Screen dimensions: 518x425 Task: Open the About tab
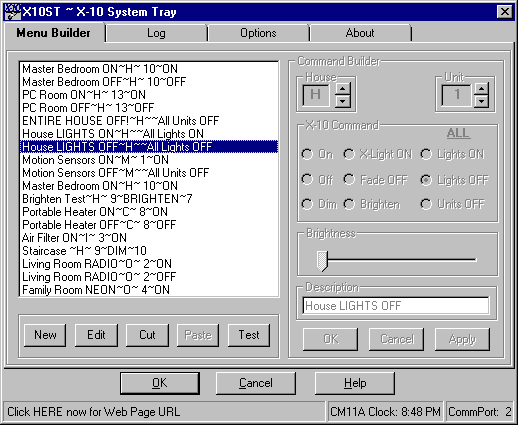click(x=360, y=33)
